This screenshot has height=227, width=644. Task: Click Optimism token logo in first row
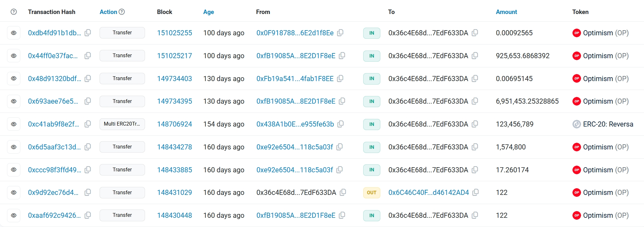pyautogui.click(x=577, y=33)
